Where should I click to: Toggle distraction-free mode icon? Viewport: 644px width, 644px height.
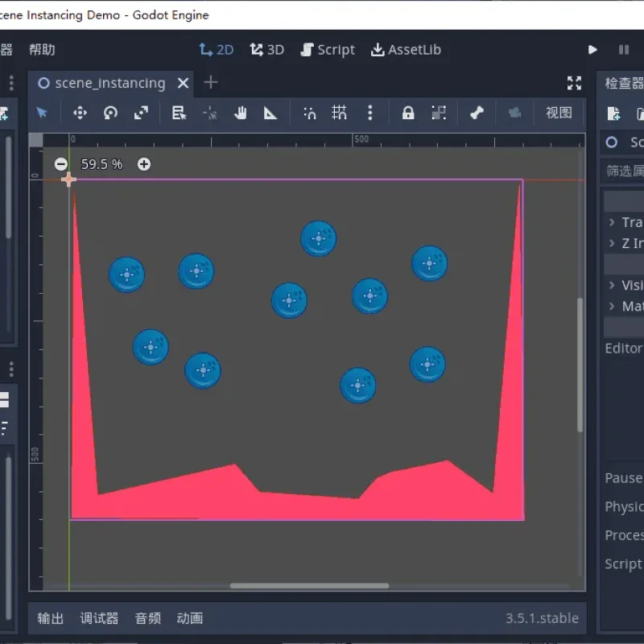coord(574,83)
